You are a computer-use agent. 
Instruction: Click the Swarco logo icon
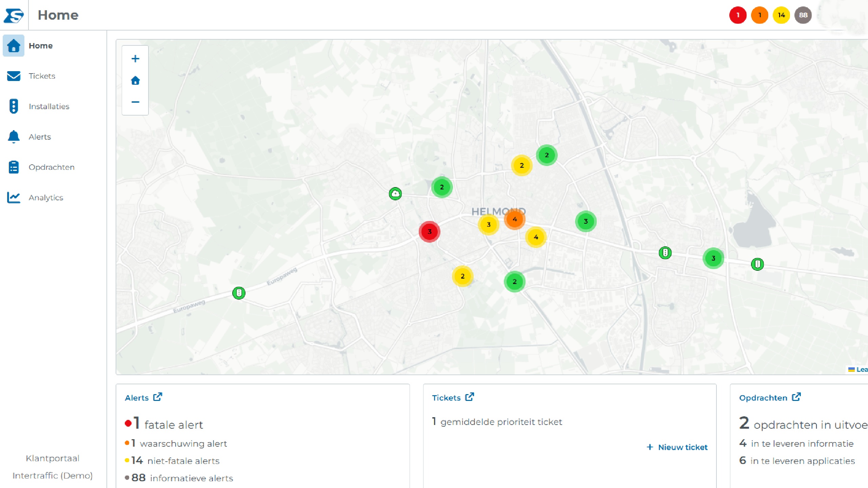pyautogui.click(x=14, y=15)
